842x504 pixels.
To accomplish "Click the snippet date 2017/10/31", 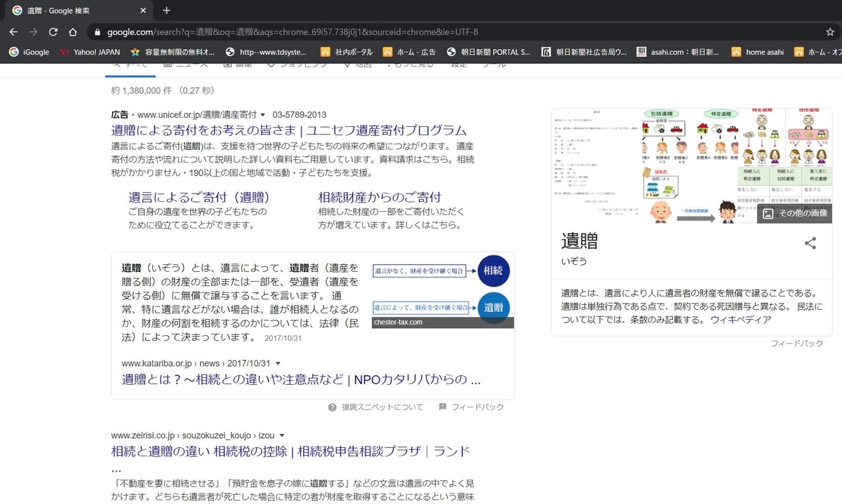I will coord(283,338).
